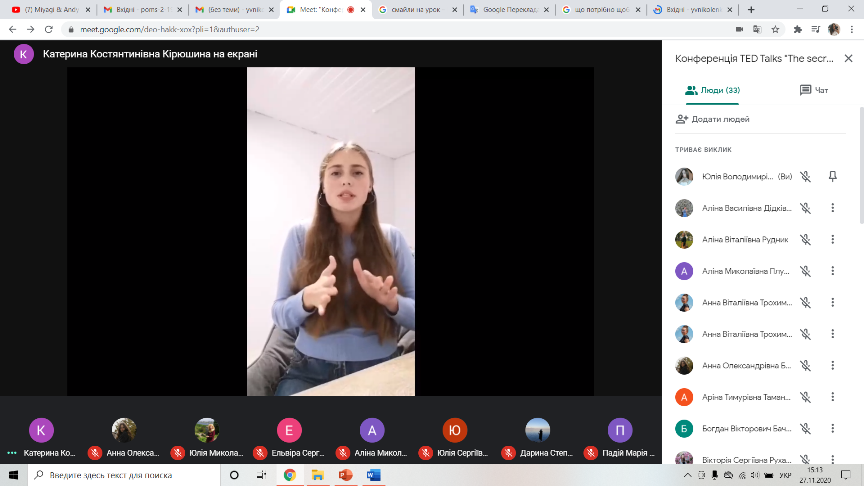Mute Анна Олександрівна Б... microphone icon
The width and height of the screenshot is (864, 486).
806,365
